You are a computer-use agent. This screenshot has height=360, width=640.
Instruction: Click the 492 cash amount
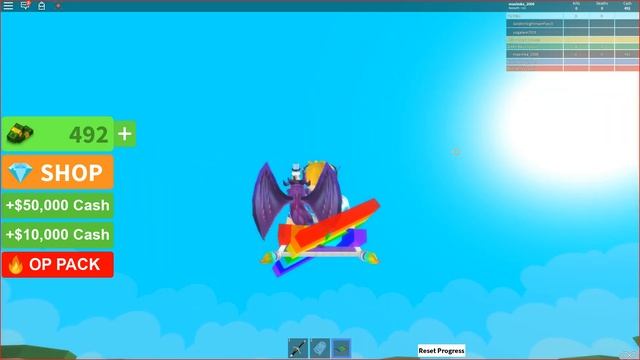pos(89,134)
